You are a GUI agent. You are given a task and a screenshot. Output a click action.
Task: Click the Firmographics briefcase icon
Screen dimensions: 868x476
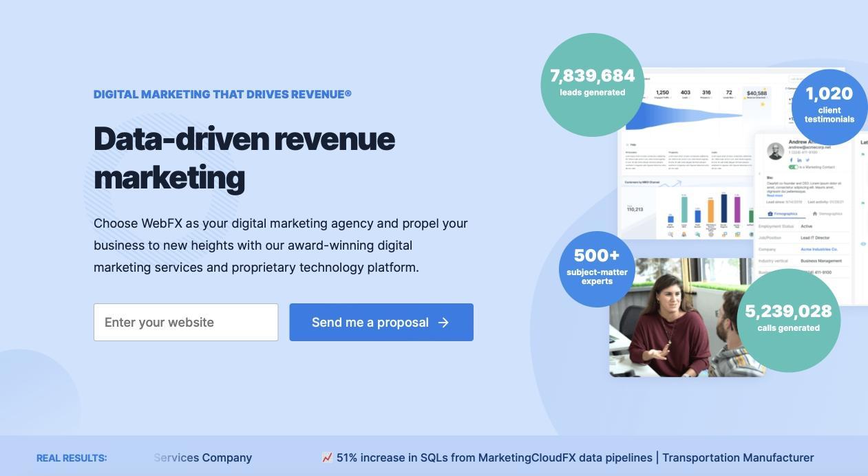click(x=770, y=214)
